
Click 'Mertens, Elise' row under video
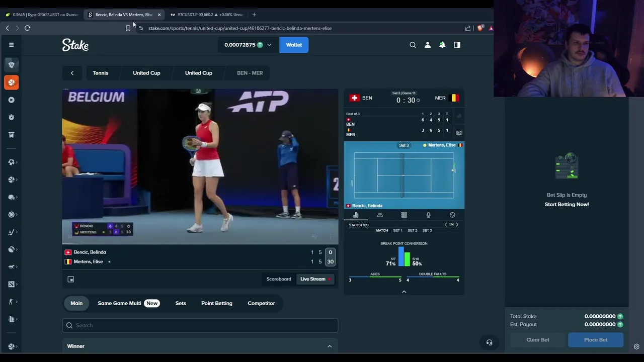tap(200, 261)
